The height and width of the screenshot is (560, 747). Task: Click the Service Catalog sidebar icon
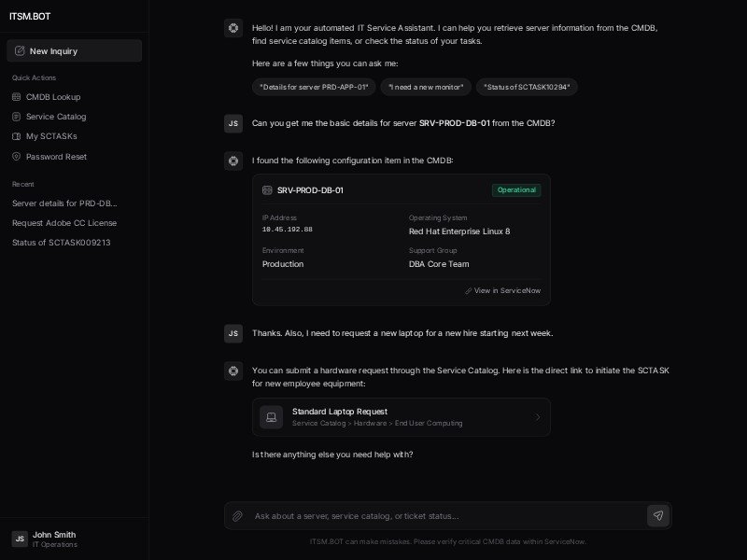click(x=17, y=117)
